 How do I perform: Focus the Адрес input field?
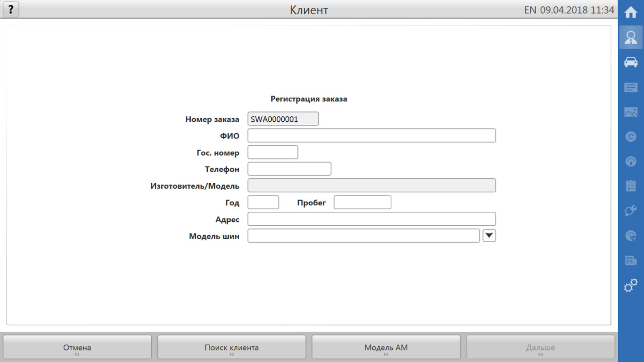tap(372, 219)
